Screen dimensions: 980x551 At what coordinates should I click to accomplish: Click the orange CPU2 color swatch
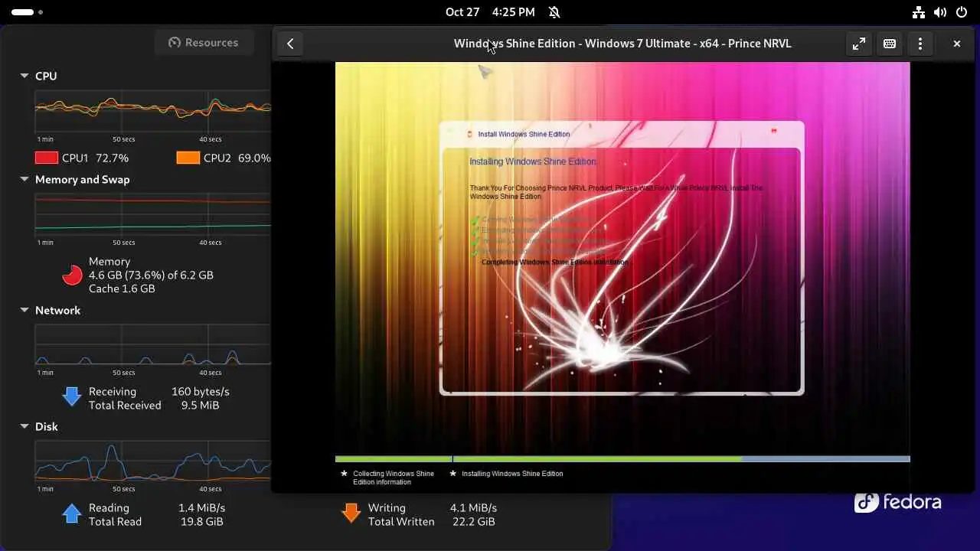188,158
